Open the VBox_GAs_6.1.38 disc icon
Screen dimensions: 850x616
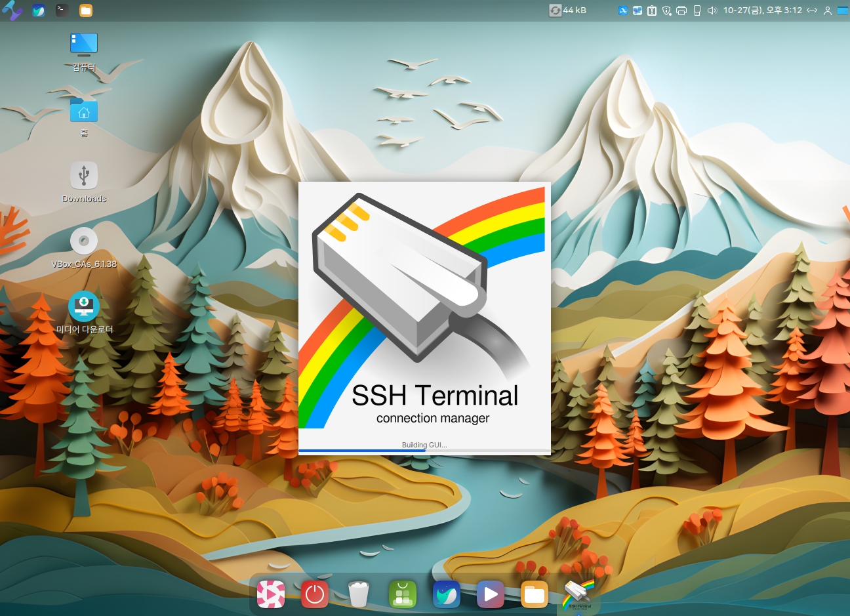(84, 241)
